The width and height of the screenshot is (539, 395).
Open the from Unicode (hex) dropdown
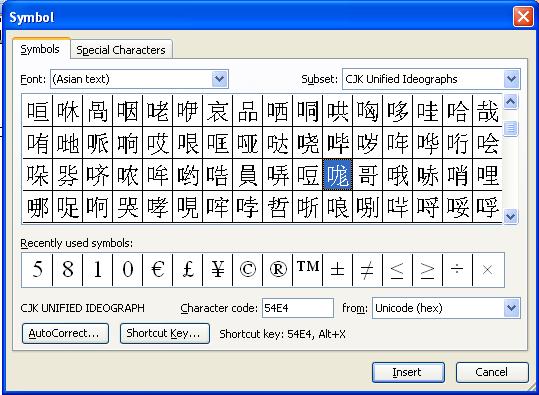pos(512,308)
